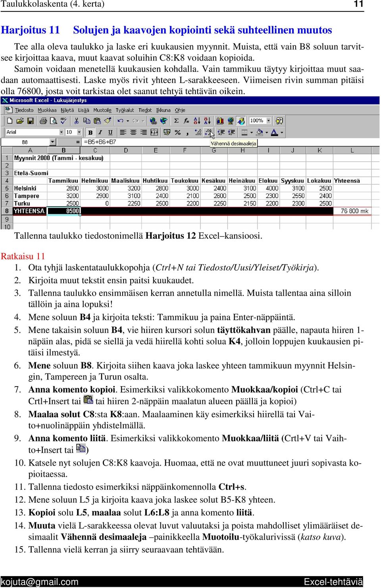
Task: Open the Ohje help menu
Action: point(180,110)
